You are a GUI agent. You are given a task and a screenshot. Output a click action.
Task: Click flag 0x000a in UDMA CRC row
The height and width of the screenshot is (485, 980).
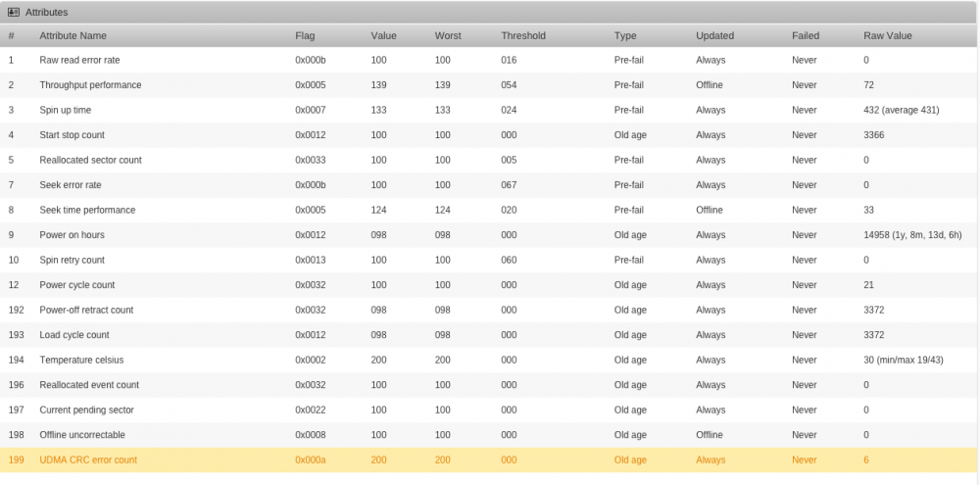click(x=311, y=460)
